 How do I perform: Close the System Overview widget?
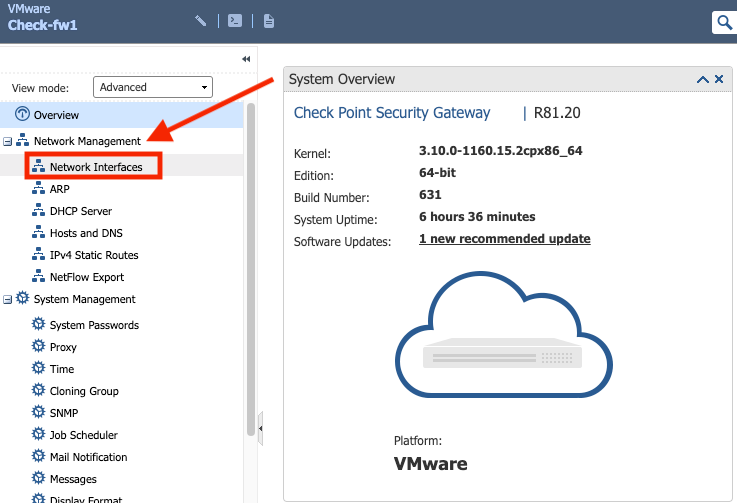pos(718,79)
